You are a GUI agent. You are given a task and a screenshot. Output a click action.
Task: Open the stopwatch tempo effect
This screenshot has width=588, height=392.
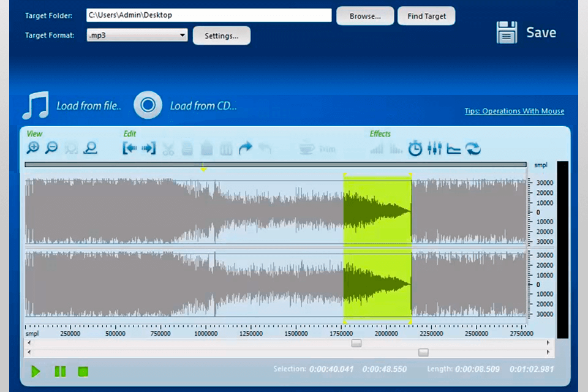click(x=415, y=148)
